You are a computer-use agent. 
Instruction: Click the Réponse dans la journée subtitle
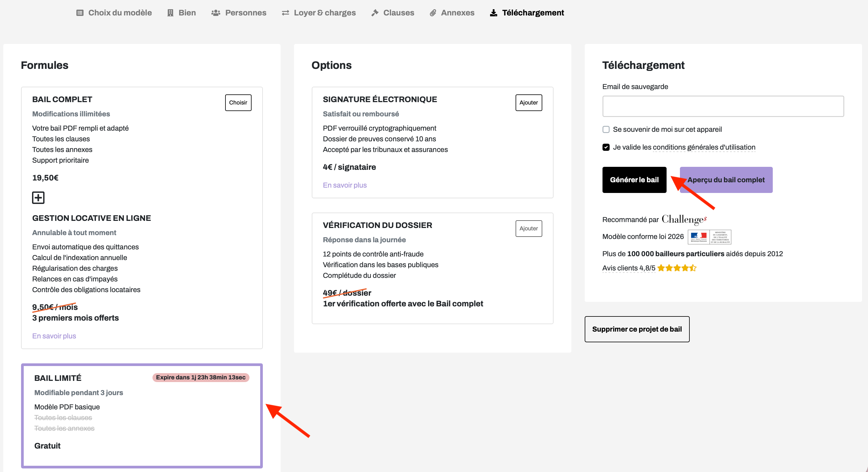364,240
